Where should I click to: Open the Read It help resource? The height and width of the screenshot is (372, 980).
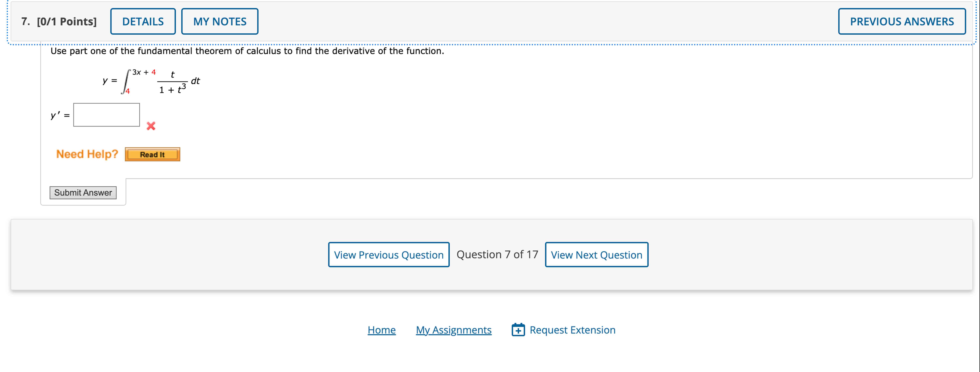click(x=152, y=154)
